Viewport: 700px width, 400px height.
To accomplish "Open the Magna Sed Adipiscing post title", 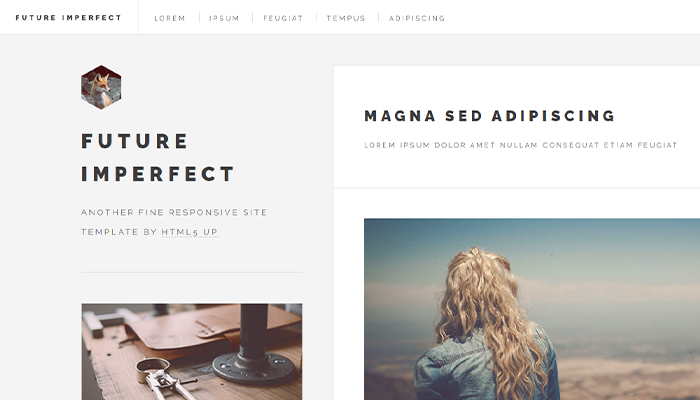I will pos(490,116).
